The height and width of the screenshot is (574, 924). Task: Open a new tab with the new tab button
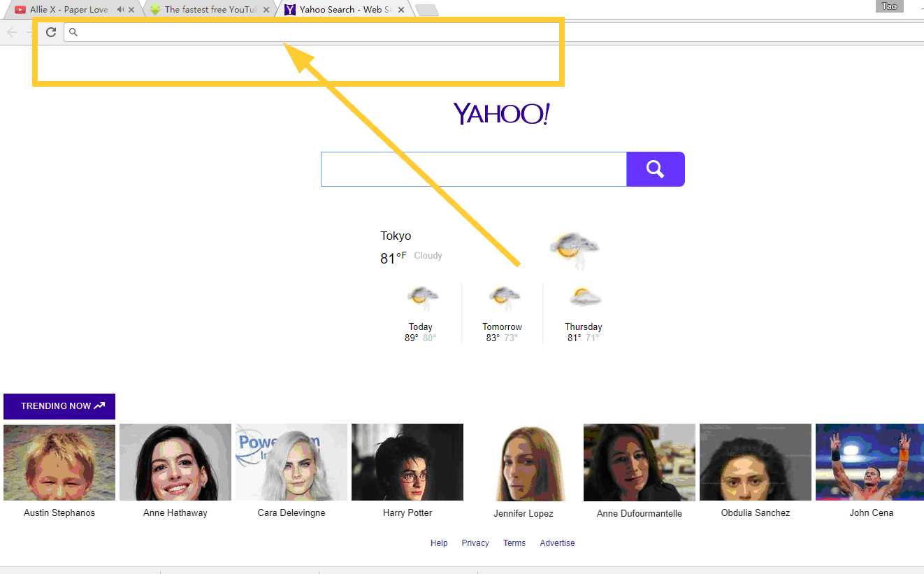(426, 10)
